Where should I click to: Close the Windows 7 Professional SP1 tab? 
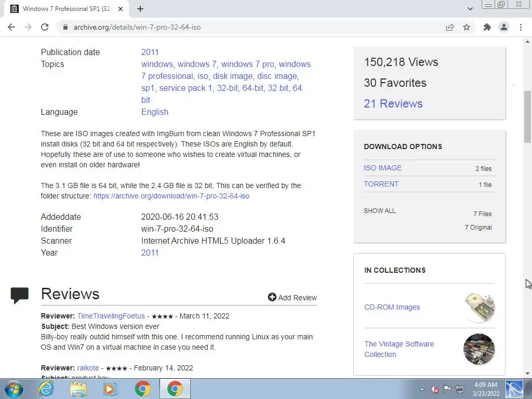click(121, 9)
